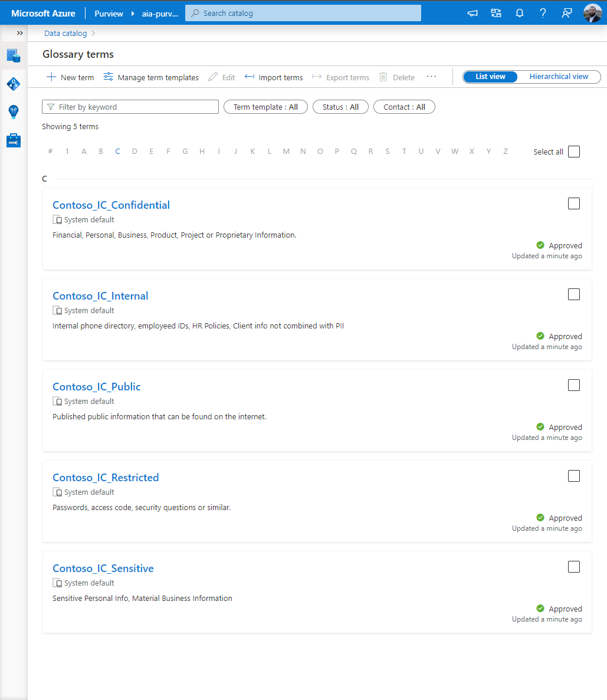The height and width of the screenshot is (700, 607).
Task: Click Approved status icon on Contoso_IC_Sensitive
Action: pos(540,608)
